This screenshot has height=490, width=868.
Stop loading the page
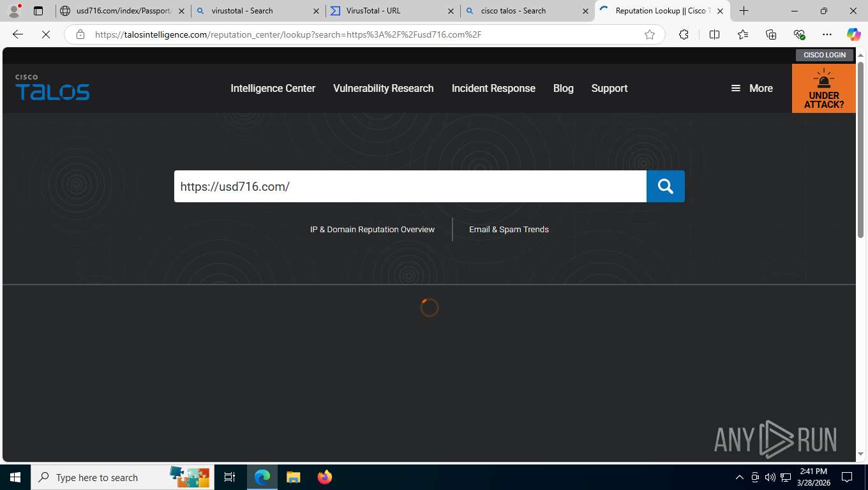(45, 34)
